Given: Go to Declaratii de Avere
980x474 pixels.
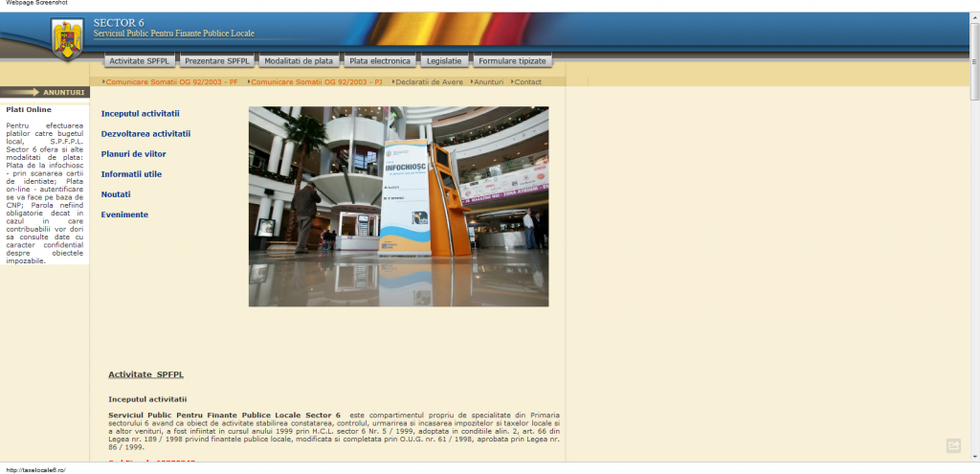Looking at the screenshot, I should [428, 82].
